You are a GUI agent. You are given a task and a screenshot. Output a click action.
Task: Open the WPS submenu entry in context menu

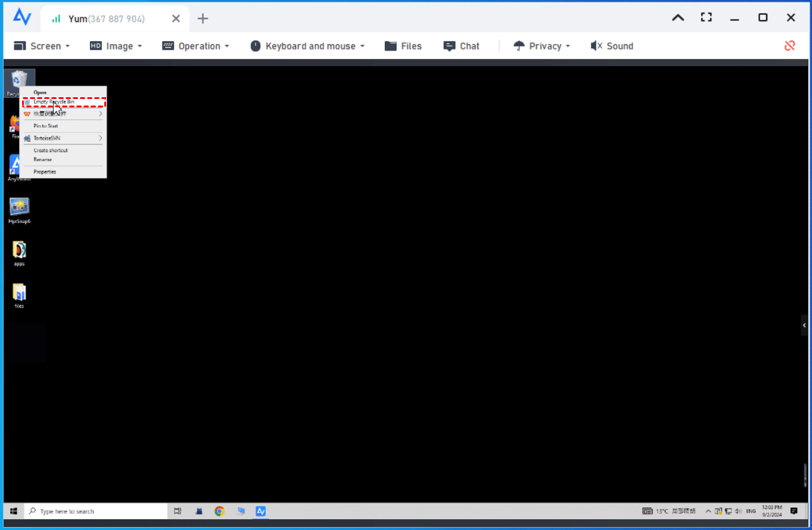pyautogui.click(x=63, y=113)
